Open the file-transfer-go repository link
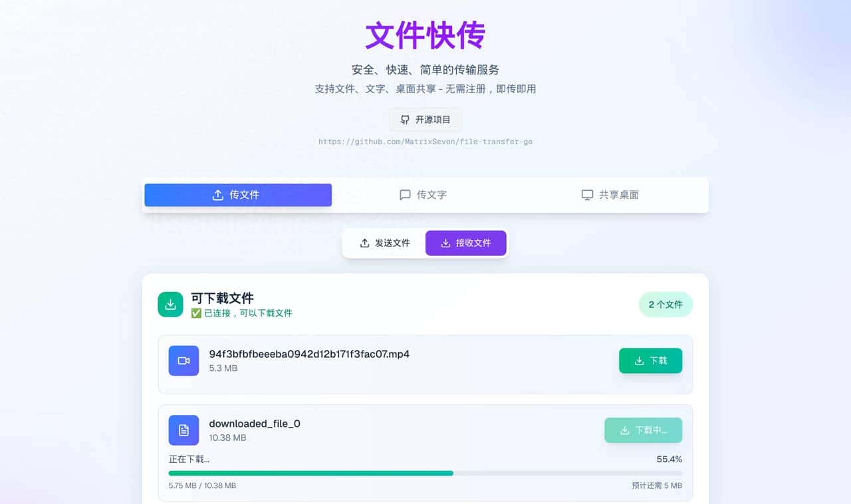The image size is (851, 504). (x=425, y=141)
